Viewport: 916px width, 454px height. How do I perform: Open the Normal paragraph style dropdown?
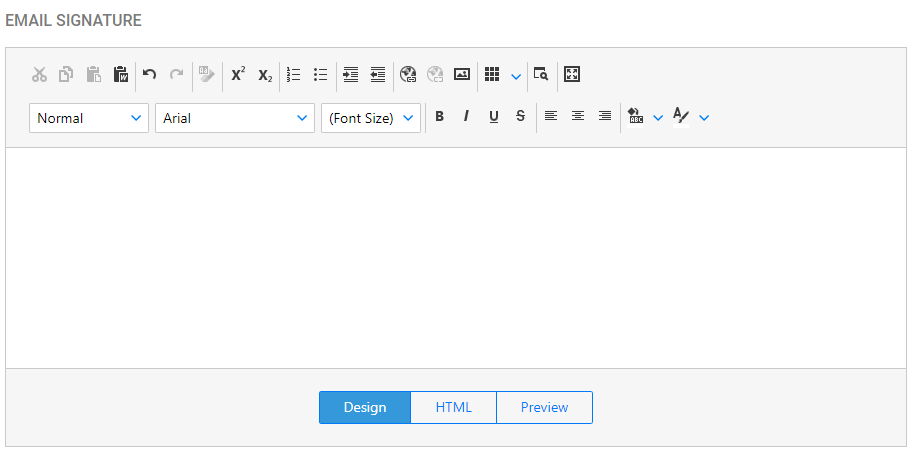(89, 118)
